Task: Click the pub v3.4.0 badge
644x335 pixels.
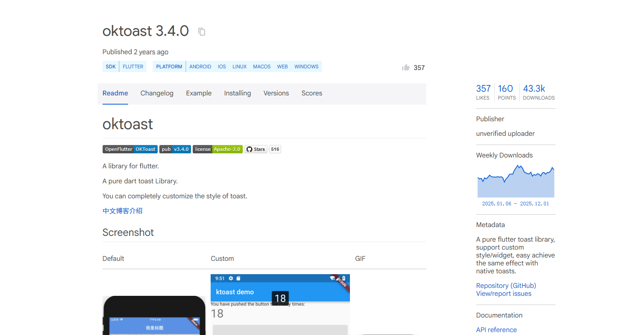Action: click(175, 149)
